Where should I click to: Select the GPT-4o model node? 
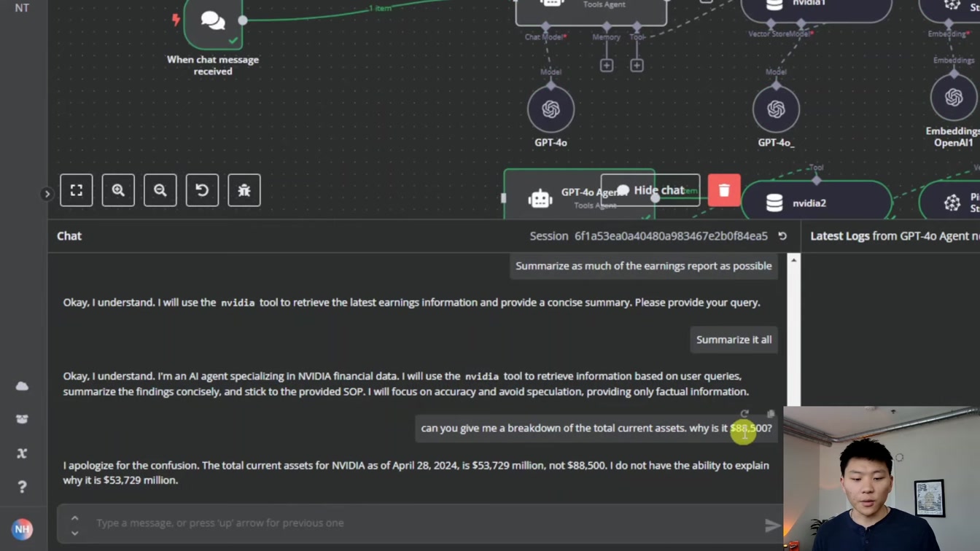pyautogui.click(x=551, y=109)
